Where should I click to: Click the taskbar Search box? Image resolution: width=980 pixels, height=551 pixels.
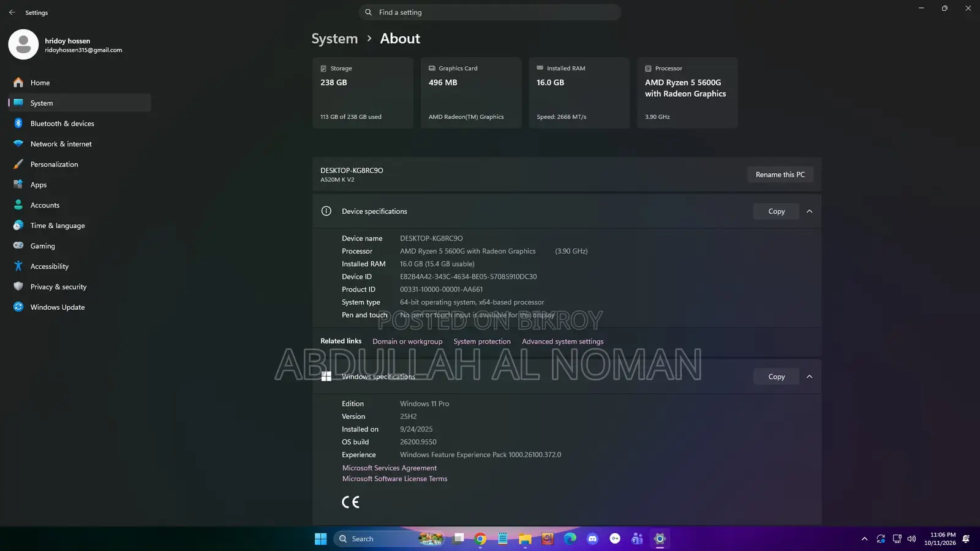click(x=389, y=539)
